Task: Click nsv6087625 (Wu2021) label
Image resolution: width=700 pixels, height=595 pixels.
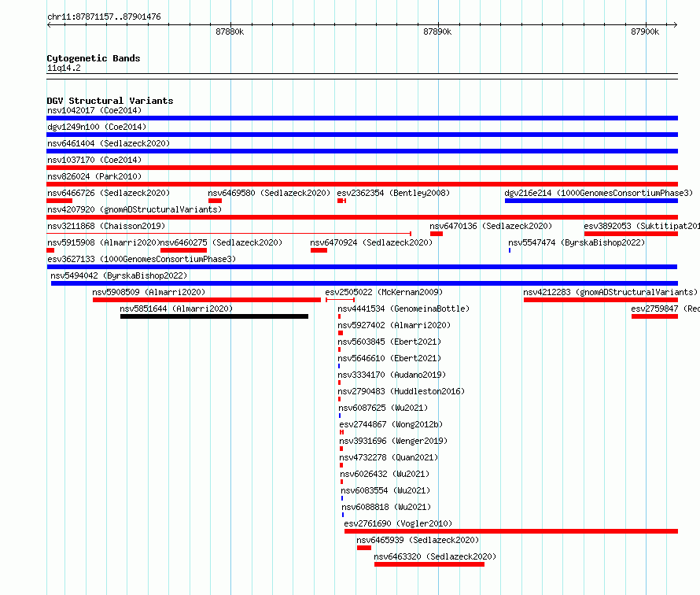Action: pyautogui.click(x=383, y=408)
